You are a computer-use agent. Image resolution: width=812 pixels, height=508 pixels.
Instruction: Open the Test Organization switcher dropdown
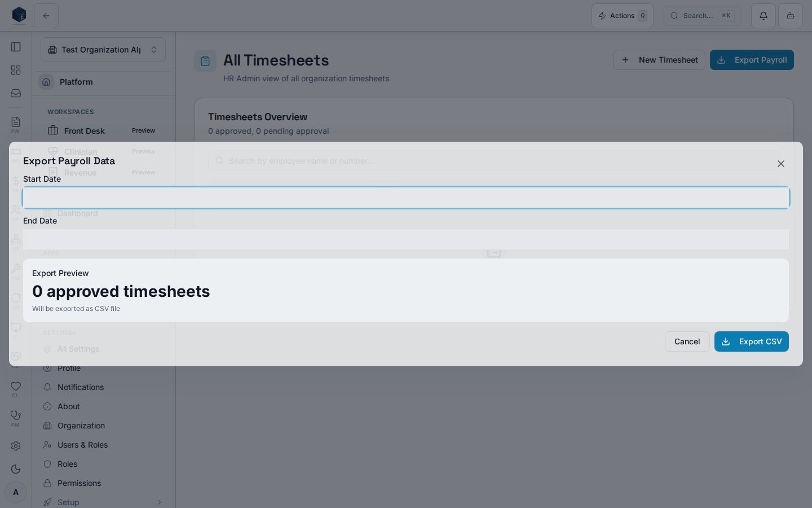(x=103, y=50)
